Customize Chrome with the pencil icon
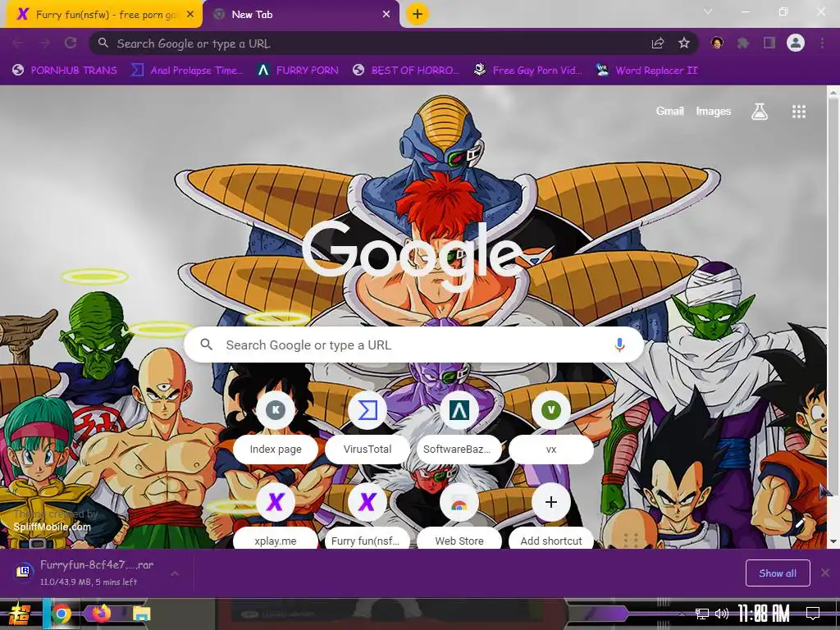Image resolution: width=840 pixels, height=630 pixels. tap(800, 522)
